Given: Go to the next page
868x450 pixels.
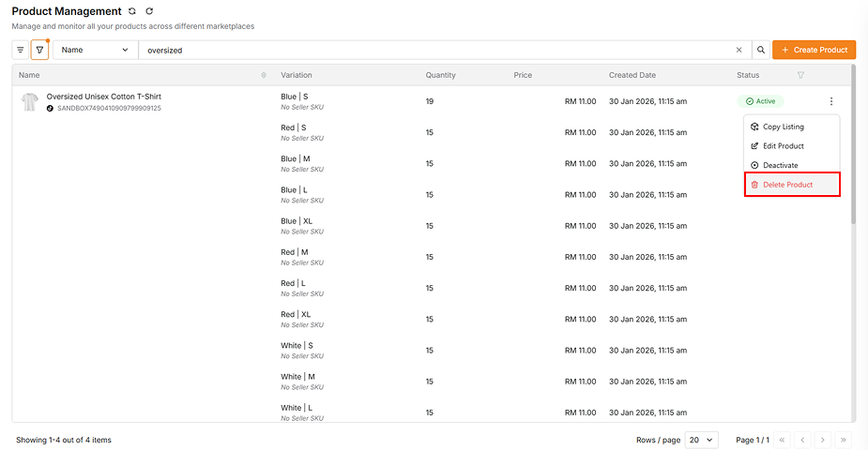Looking at the screenshot, I should coord(823,440).
